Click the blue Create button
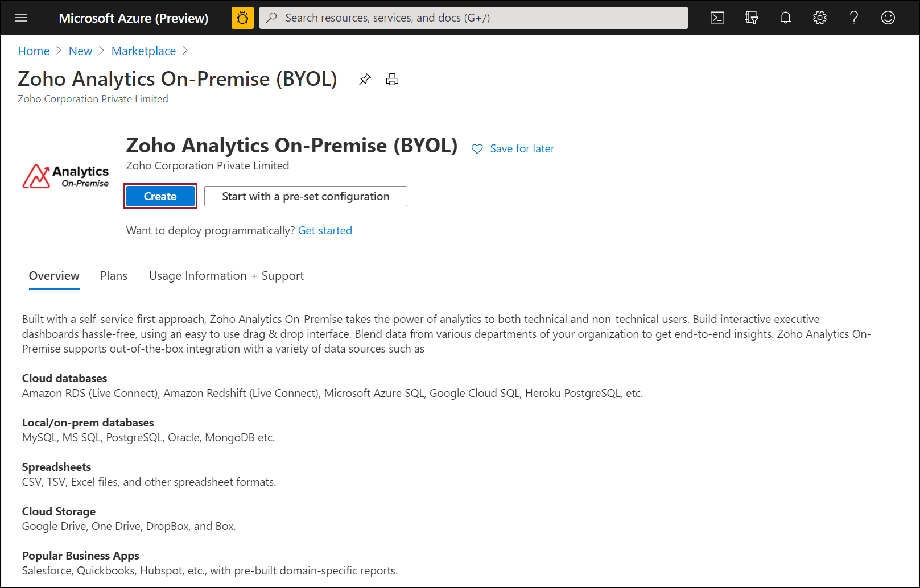The image size is (920, 588). 160,196
